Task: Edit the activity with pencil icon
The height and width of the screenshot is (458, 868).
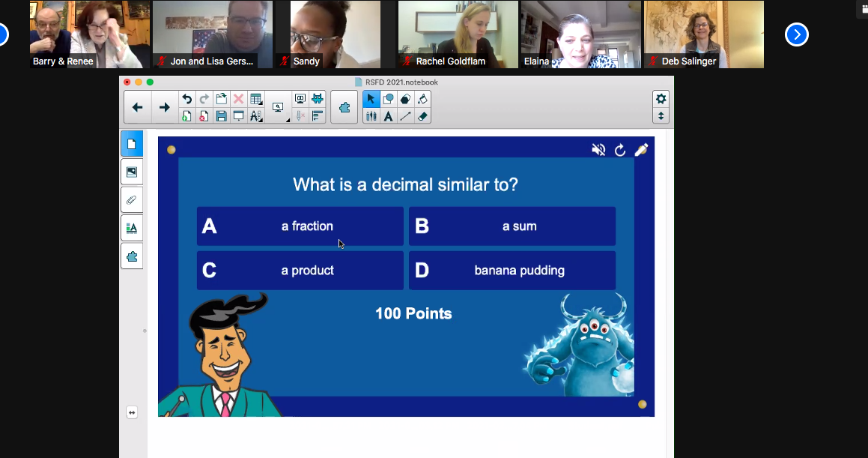Action: click(641, 149)
